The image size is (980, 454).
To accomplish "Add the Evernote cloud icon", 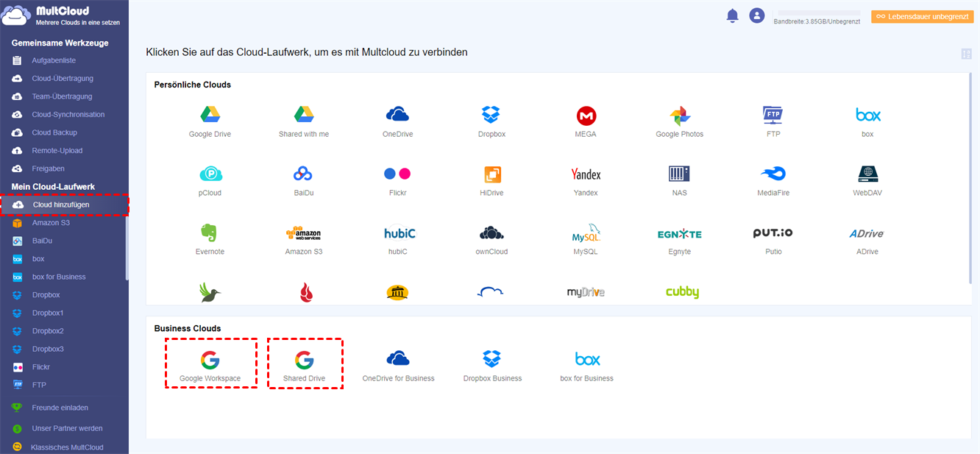I will (210, 233).
